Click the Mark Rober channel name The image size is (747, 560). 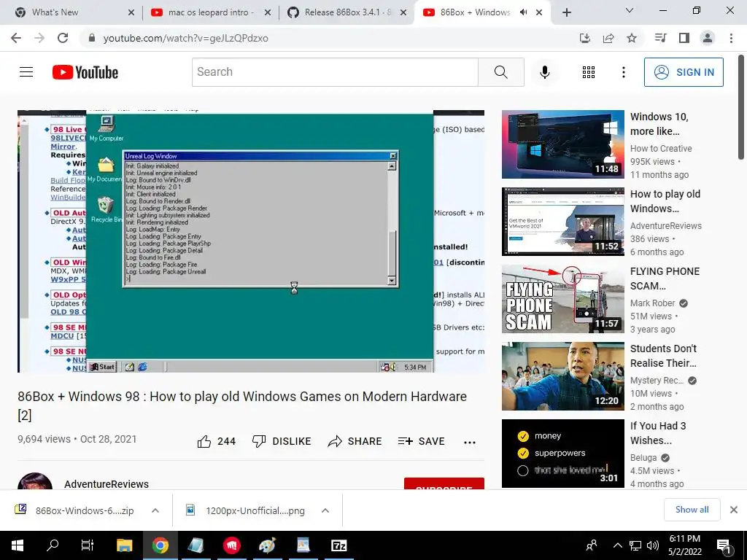tap(652, 303)
